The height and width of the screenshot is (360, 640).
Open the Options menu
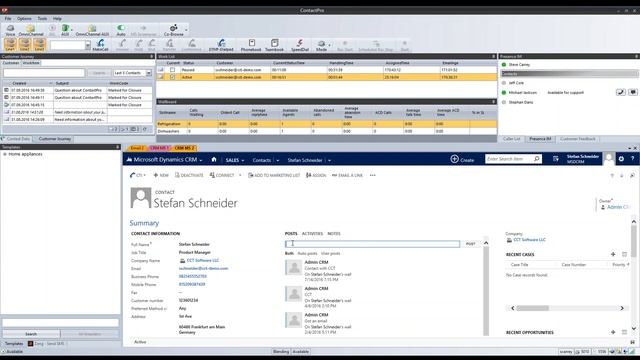coord(24,18)
